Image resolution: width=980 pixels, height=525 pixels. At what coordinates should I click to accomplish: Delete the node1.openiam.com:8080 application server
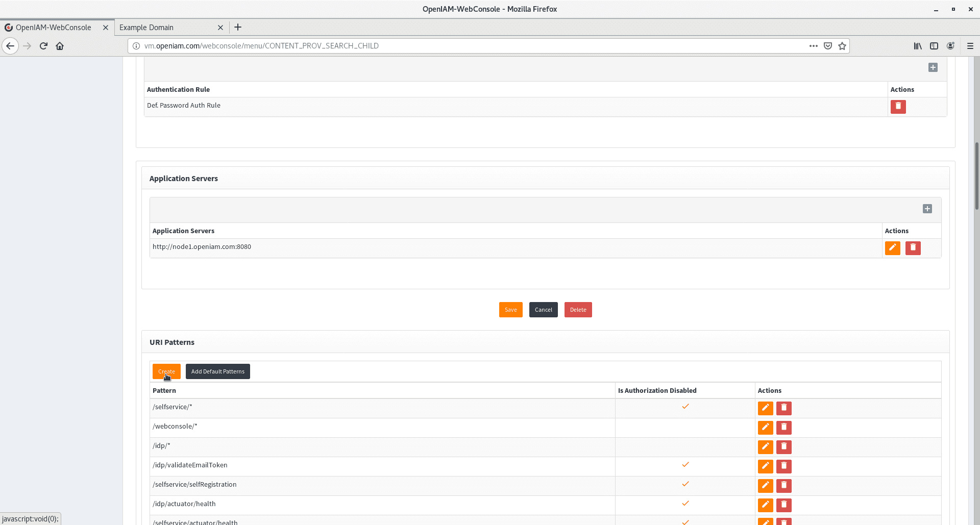click(x=913, y=248)
